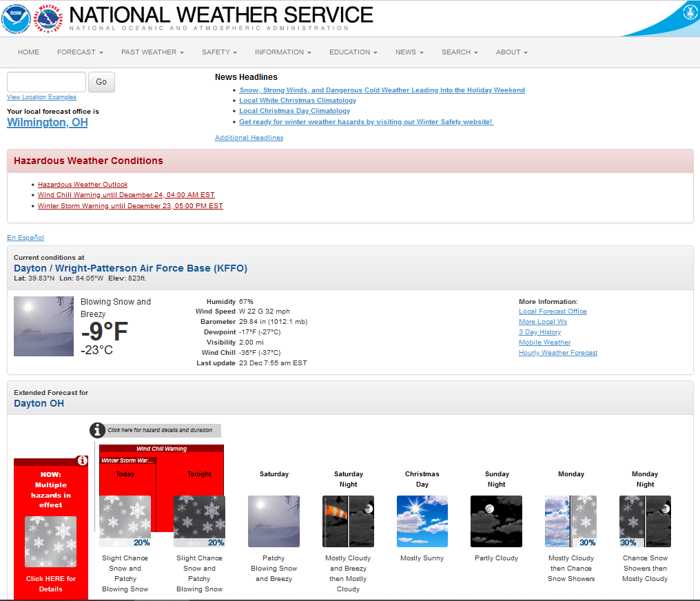Open Saturday blowing snow forecast icon

274,522
